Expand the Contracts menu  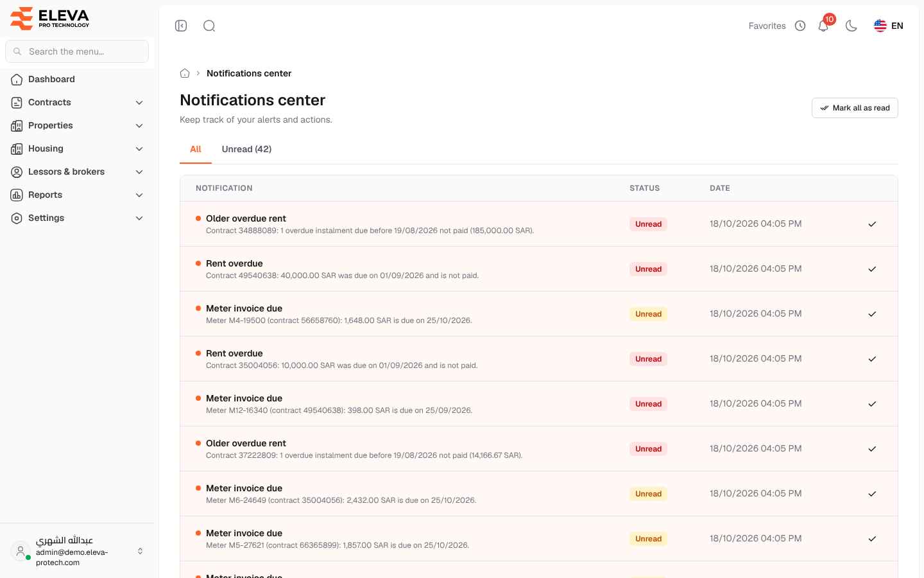(77, 102)
